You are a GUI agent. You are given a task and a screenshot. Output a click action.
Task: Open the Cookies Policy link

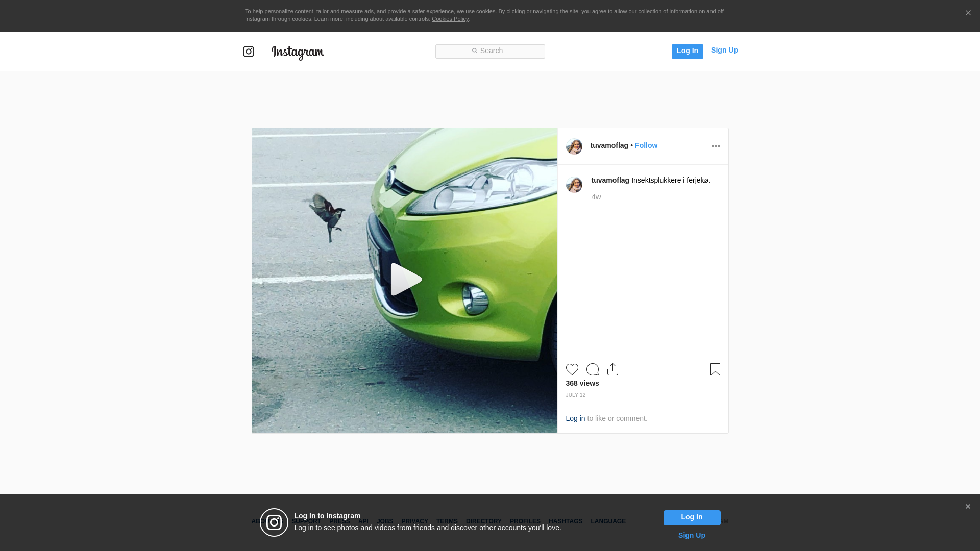450,19
